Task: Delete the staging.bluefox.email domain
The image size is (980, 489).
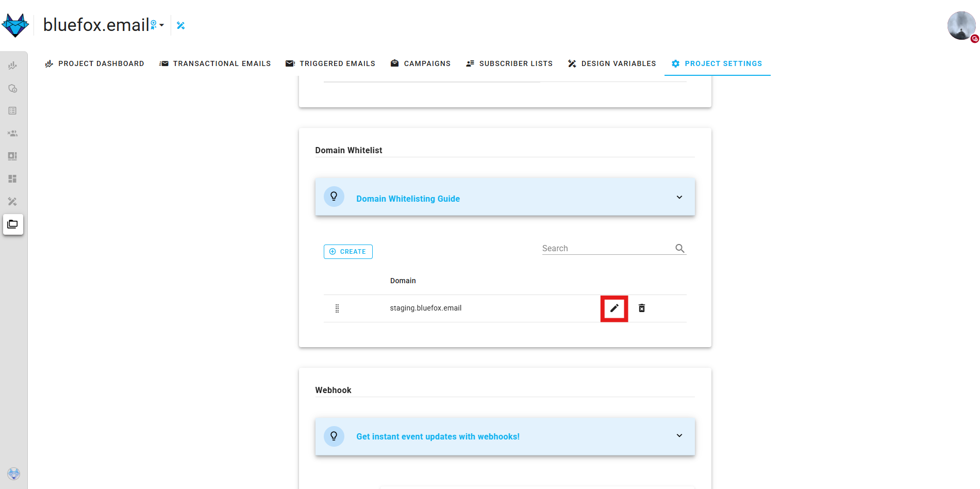Action: coord(642,308)
